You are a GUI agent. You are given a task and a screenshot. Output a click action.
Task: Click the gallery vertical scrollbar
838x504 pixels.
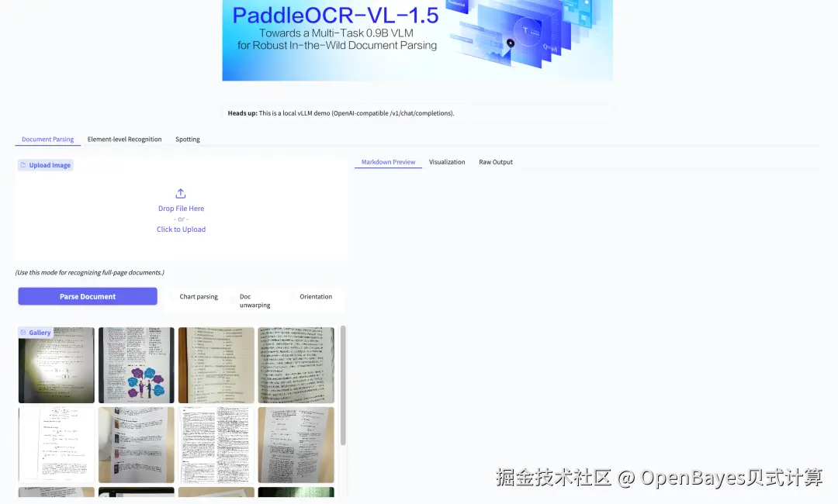343,385
